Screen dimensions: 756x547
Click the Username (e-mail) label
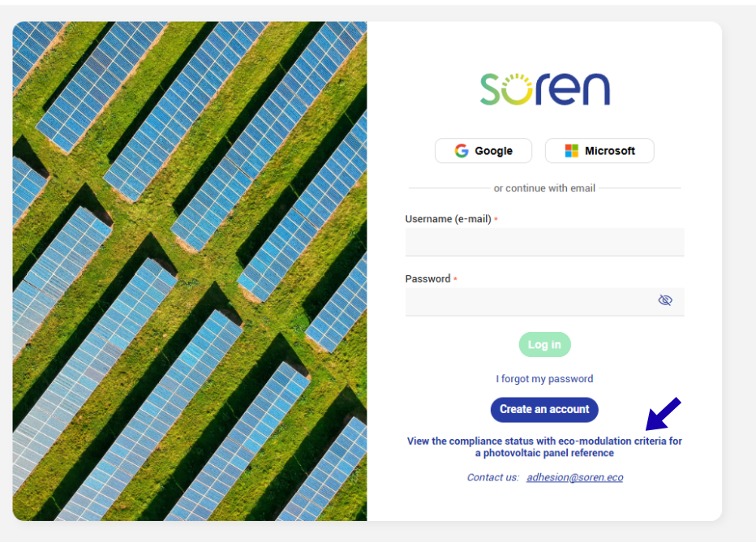449,219
